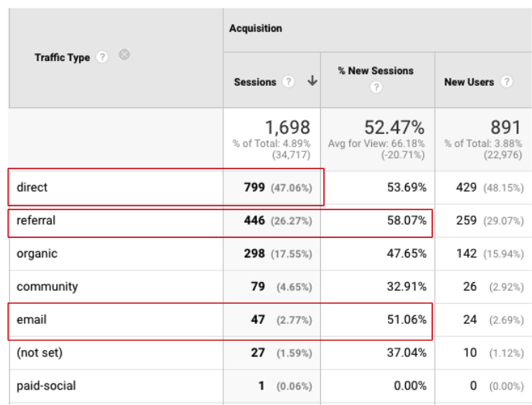Remove the Traffic Type dimension
The image size is (532, 405).
(x=124, y=56)
